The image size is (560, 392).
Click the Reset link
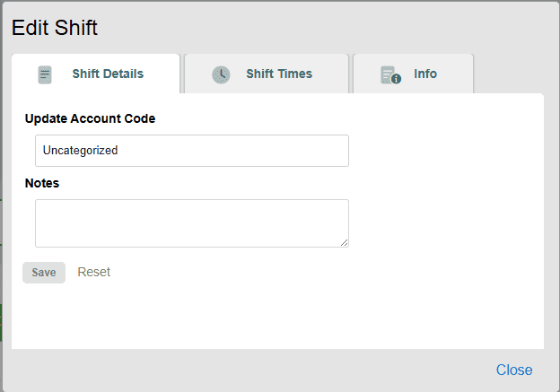94,272
